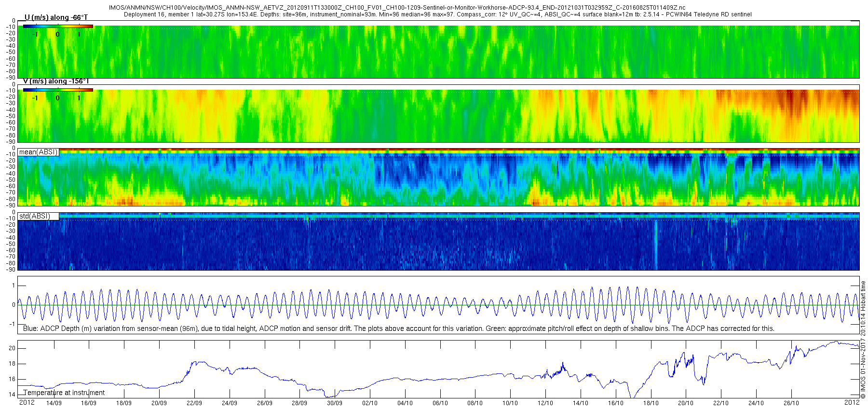Select the 'U (m/s) along -66°T' panel title
Viewport: 868px width, 410px height.
click(56, 17)
